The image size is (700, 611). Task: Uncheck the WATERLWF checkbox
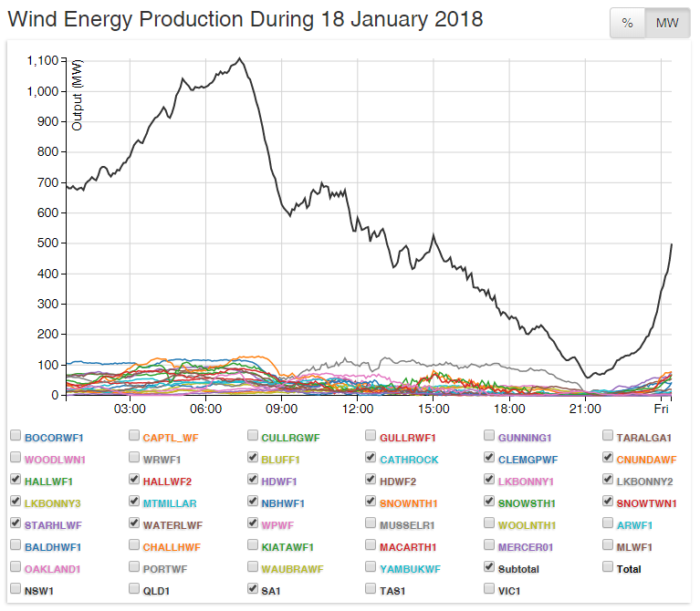pos(134,524)
